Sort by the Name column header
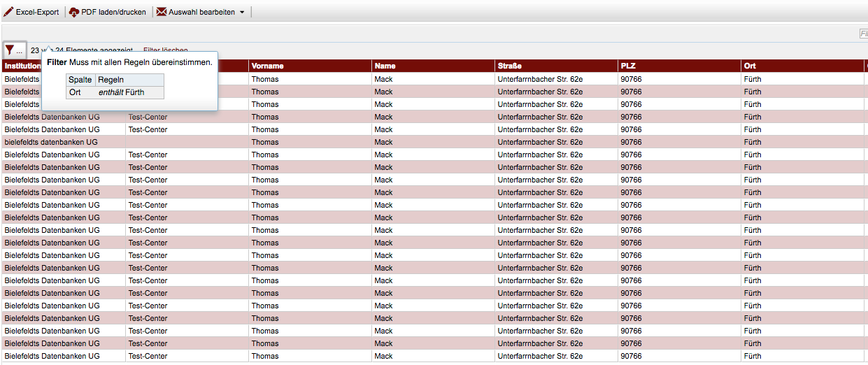This screenshot has width=868, height=365. pyautogui.click(x=385, y=66)
